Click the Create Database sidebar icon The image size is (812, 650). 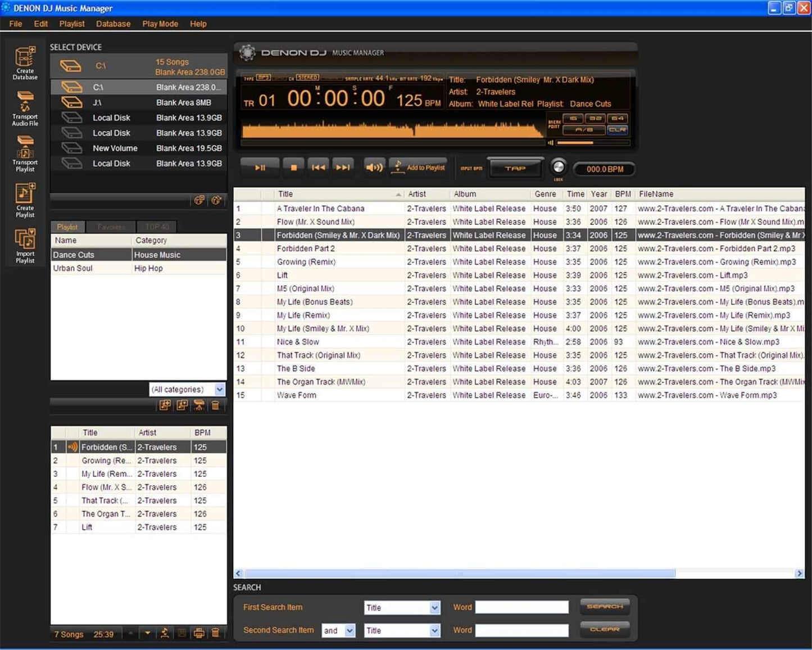[25, 62]
